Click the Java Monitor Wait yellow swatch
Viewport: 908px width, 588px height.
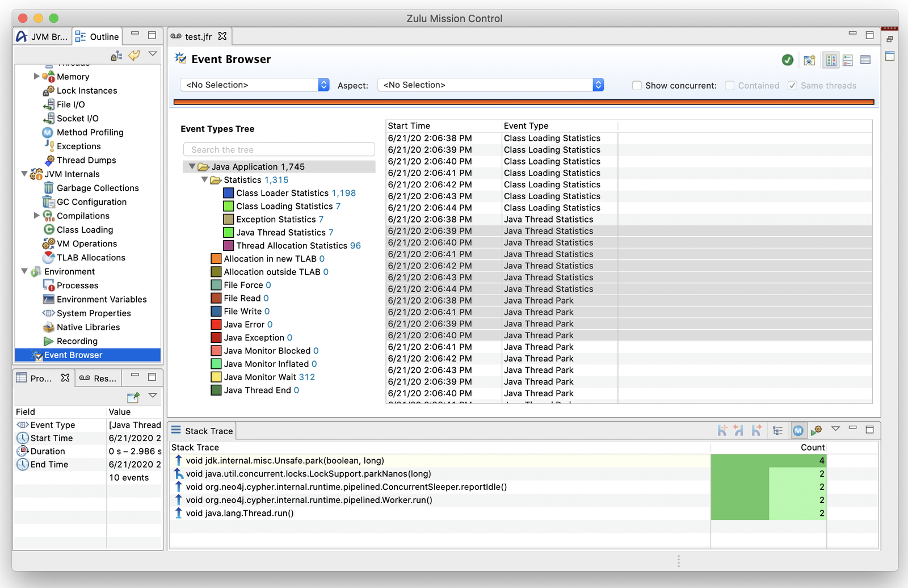(x=216, y=377)
